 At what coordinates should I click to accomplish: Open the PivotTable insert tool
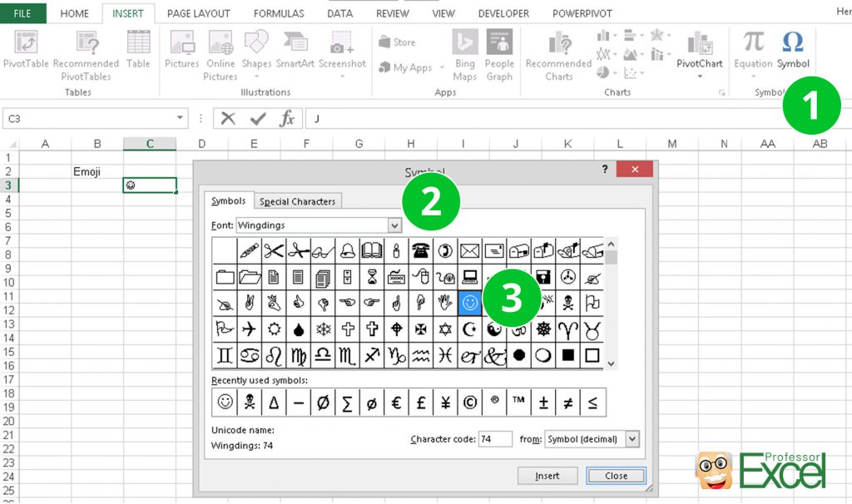[25, 52]
